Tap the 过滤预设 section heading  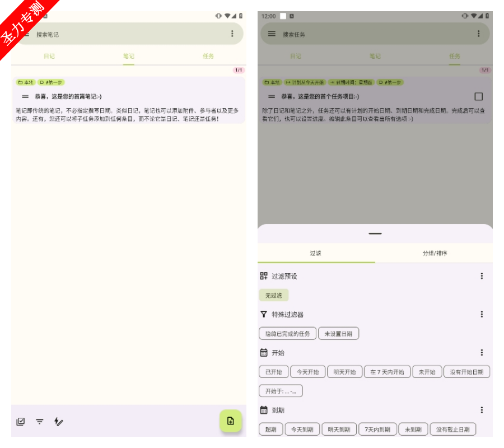[284, 276]
